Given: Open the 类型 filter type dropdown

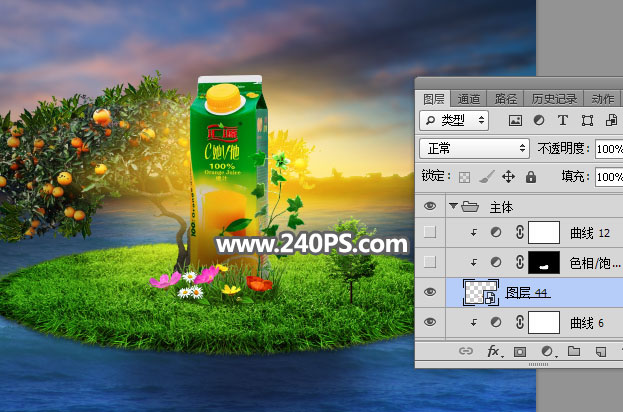Looking at the screenshot, I should point(454,120).
